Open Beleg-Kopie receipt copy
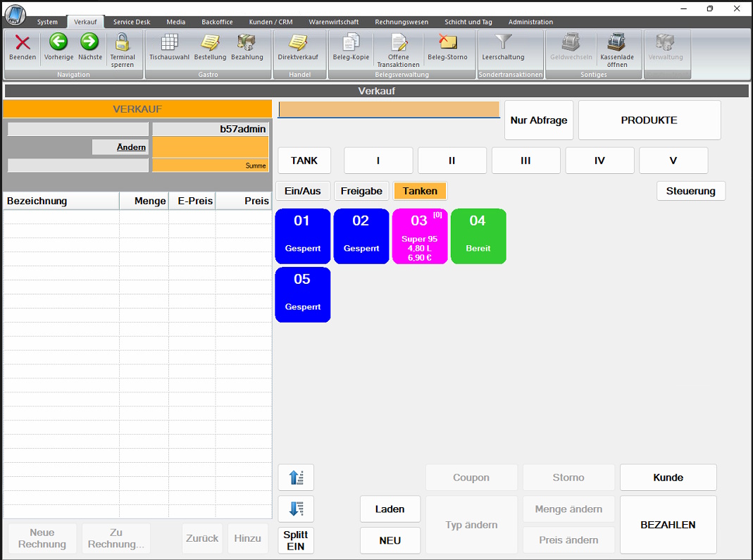 (x=351, y=44)
